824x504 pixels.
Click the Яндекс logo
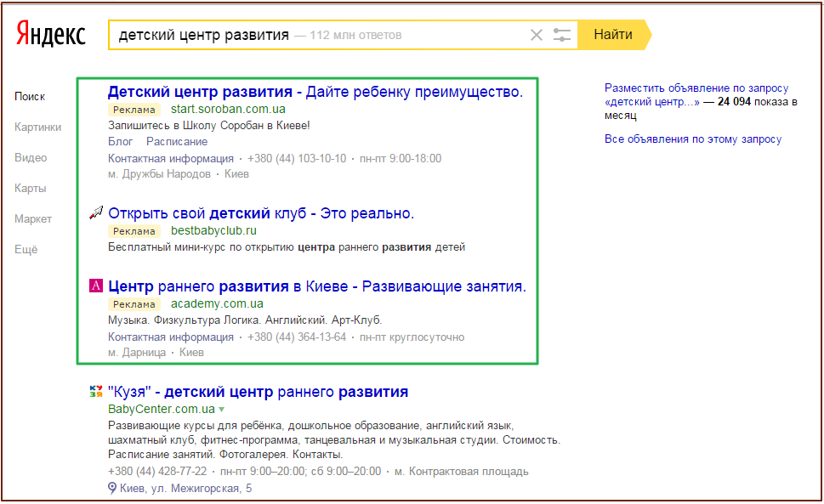pyautogui.click(x=50, y=34)
